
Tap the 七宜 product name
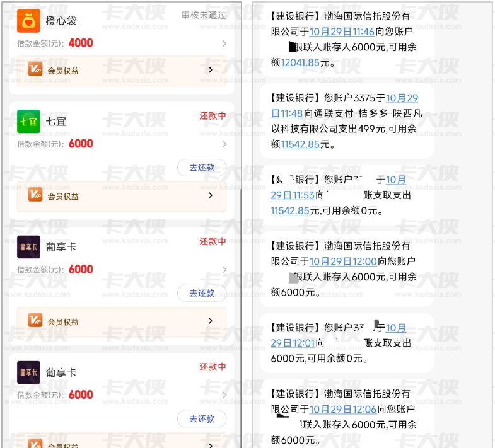56,121
